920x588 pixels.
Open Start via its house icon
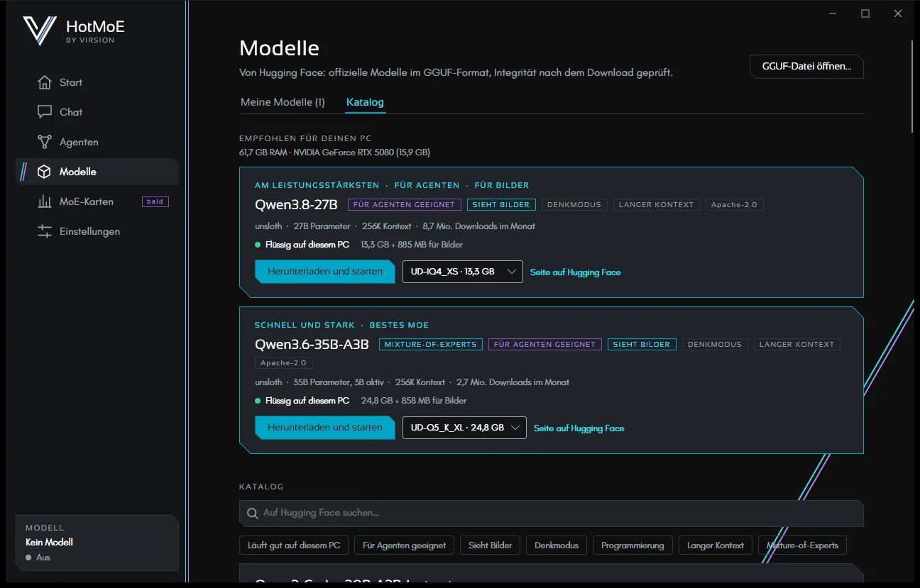(45, 82)
